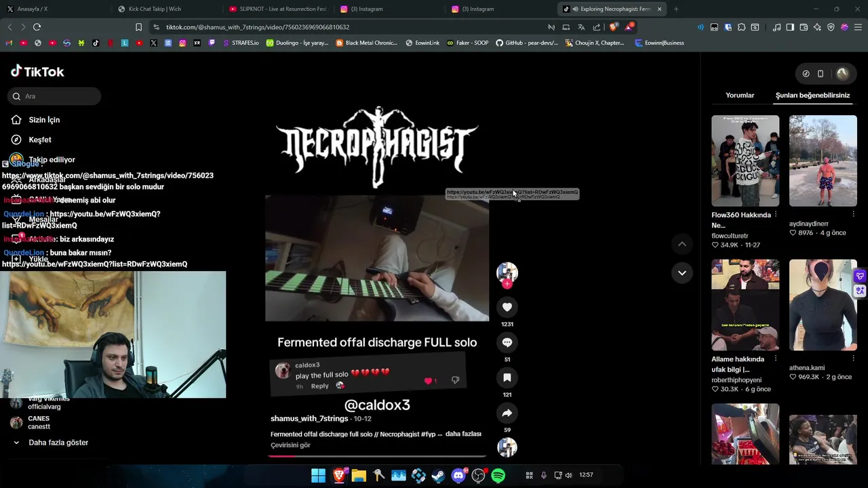This screenshot has height=488, width=868.
Task: Toggle the volume speaker icon in system tray
Action: (x=569, y=475)
